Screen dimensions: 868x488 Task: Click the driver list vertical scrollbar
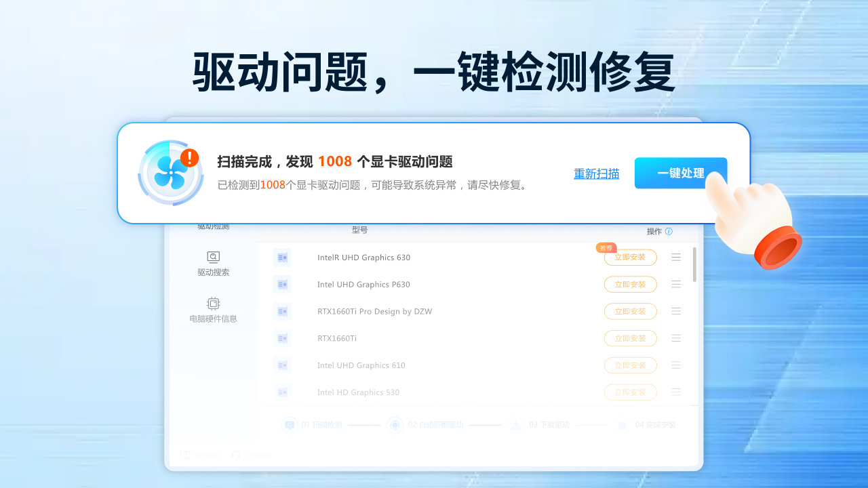click(x=694, y=264)
